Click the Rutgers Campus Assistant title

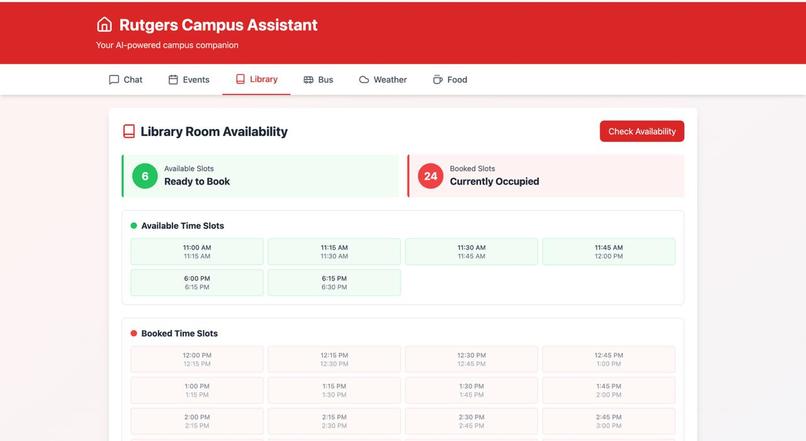(218, 25)
